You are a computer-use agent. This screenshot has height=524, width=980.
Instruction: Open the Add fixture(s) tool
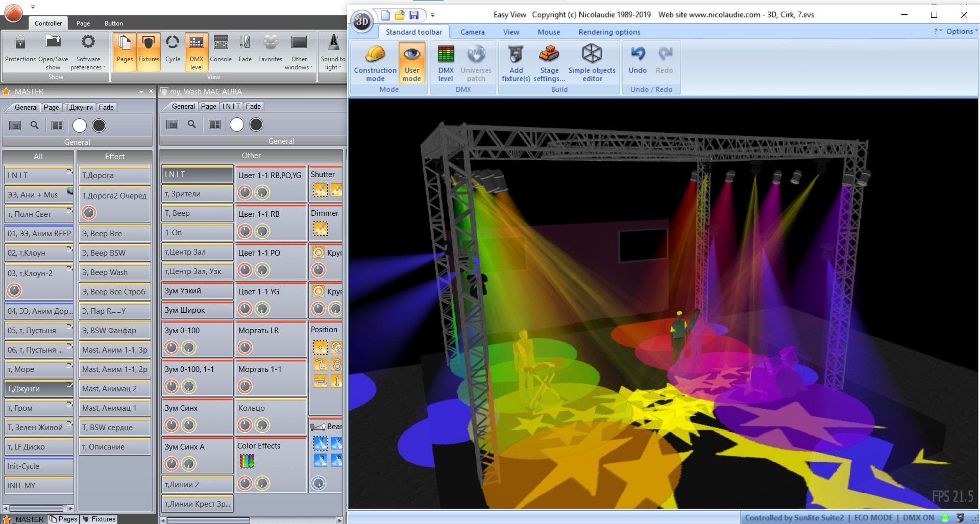(516, 63)
